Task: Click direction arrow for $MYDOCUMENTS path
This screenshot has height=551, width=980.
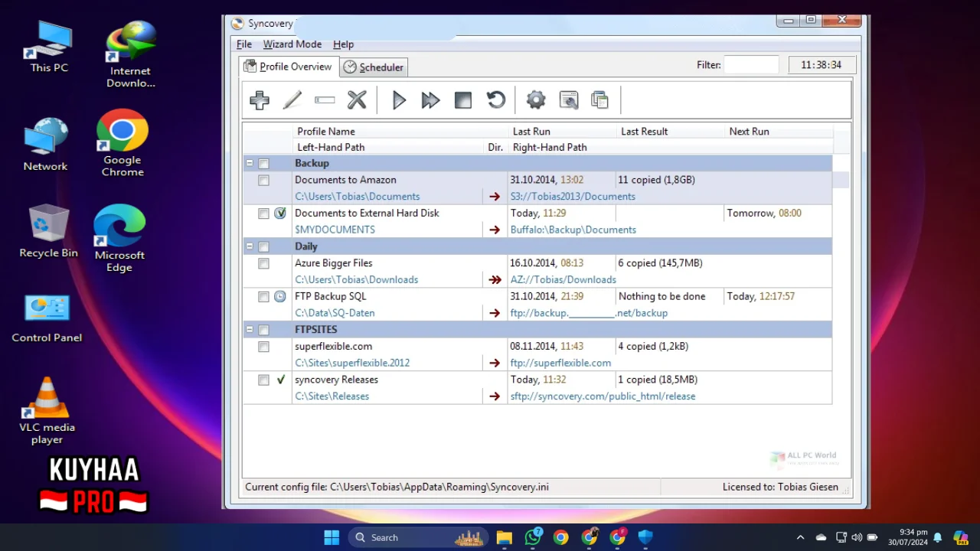Action: pos(495,230)
